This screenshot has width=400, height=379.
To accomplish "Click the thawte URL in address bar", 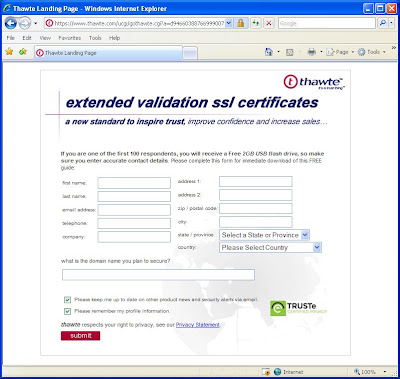I will click(139, 23).
